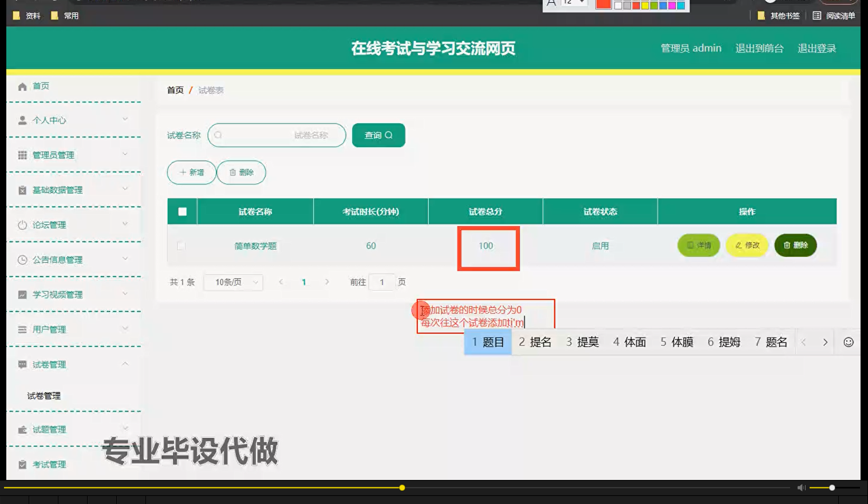
Task: Click the smiley icon on the IME candidate bar
Action: coord(848,341)
